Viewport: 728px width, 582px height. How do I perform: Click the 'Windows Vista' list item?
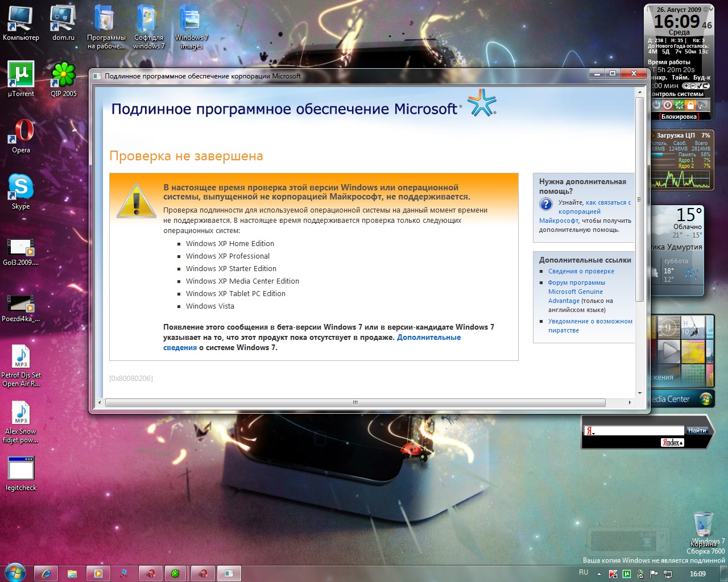pyautogui.click(x=210, y=306)
